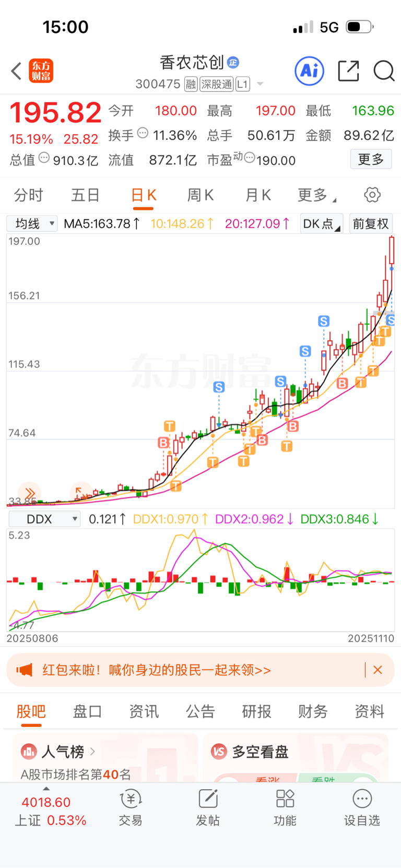Tap the 深股通 tag
Screen dimensions: 401x868
coord(217,84)
